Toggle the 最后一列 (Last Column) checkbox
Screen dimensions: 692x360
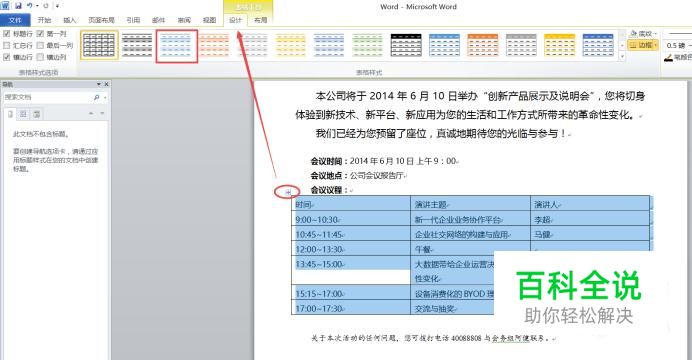(41, 45)
